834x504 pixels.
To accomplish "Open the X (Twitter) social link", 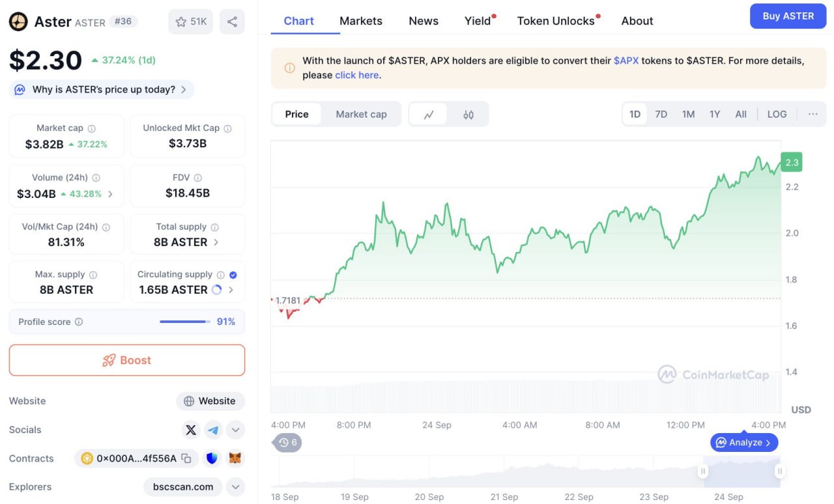I will tap(190, 430).
